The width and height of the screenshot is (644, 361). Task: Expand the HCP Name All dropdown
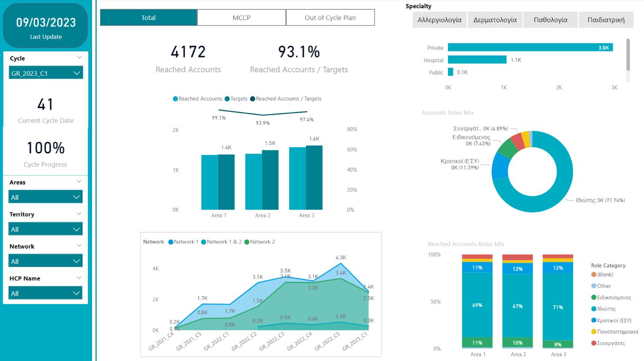[45, 294]
